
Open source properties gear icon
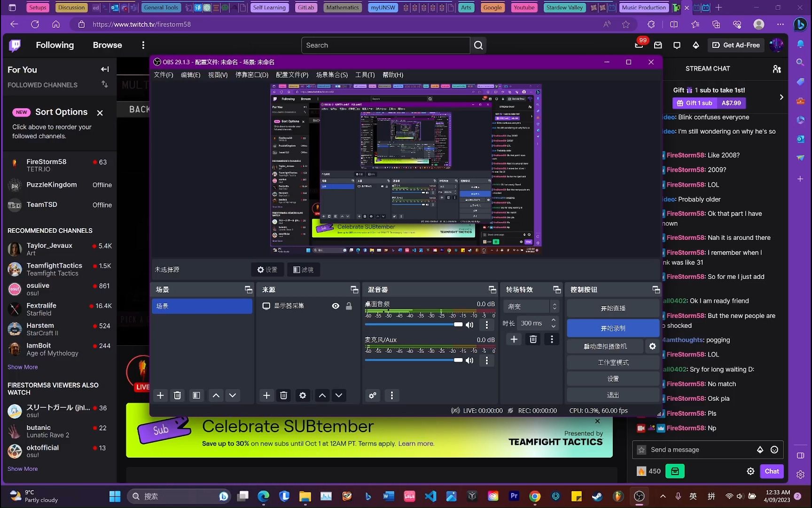(x=303, y=396)
